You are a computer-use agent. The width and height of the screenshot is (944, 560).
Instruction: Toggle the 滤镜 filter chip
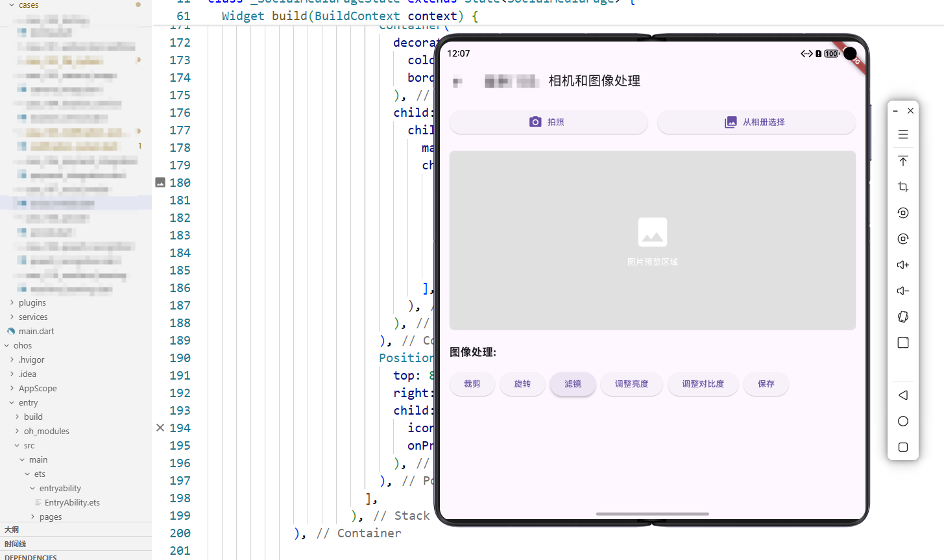[572, 383]
